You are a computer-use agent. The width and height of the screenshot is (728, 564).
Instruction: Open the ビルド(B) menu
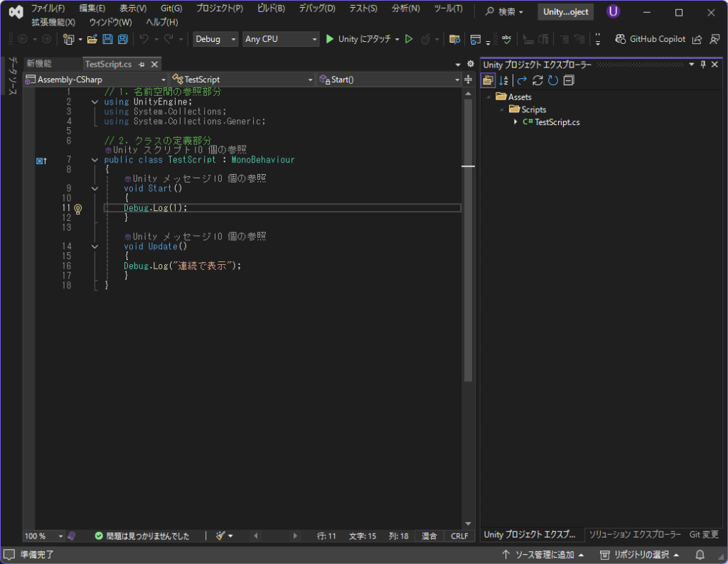click(271, 9)
